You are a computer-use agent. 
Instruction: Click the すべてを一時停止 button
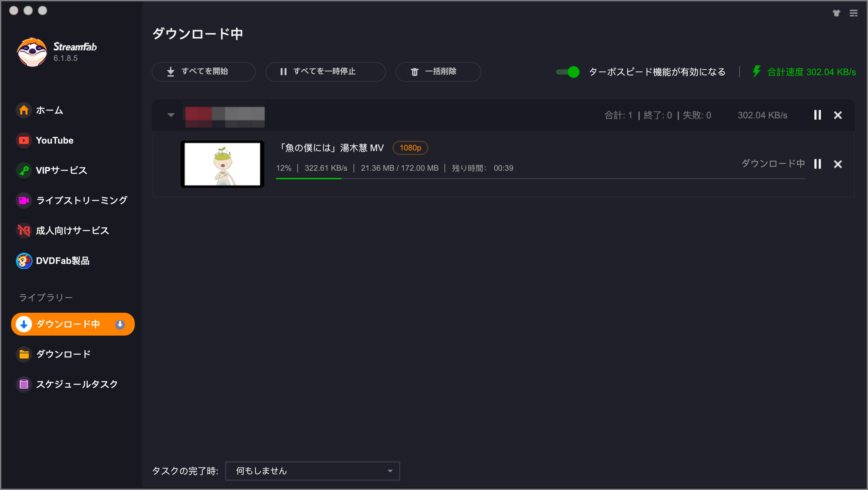click(x=325, y=72)
